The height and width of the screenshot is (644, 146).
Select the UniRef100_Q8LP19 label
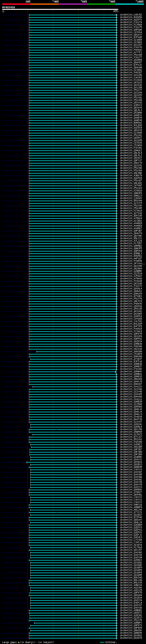click(131, 301)
